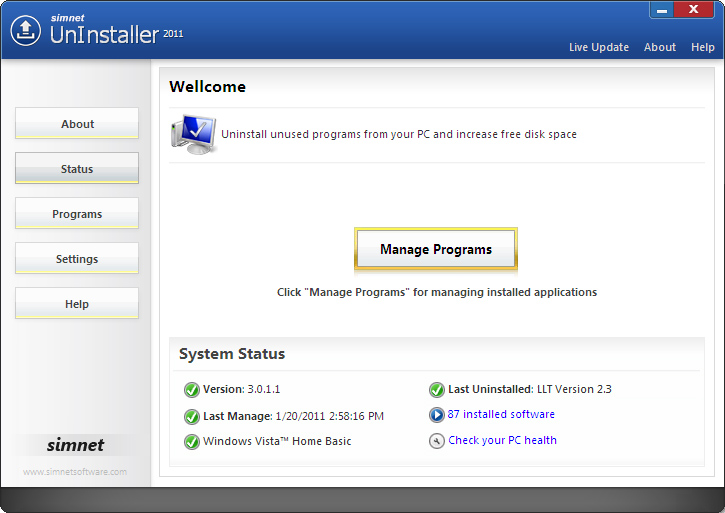Open Live Update from the top menu
The height and width of the screenshot is (513, 725).
599,47
